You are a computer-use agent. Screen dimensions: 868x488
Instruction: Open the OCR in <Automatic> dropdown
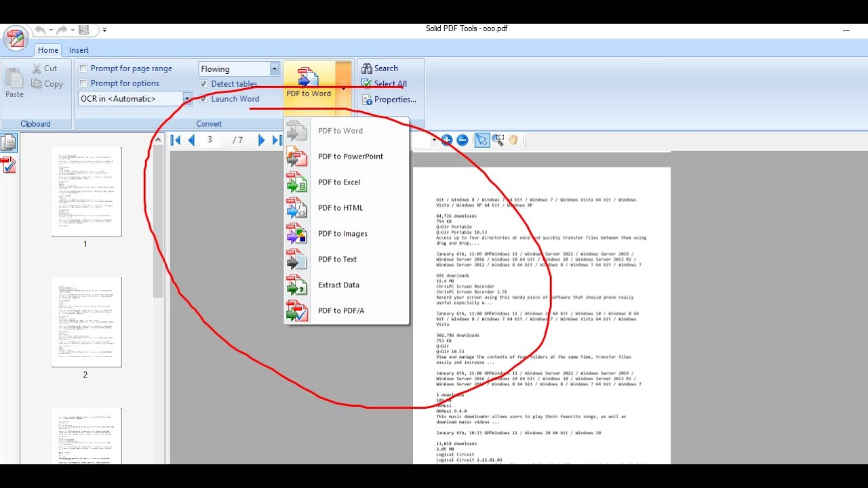(187, 99)
